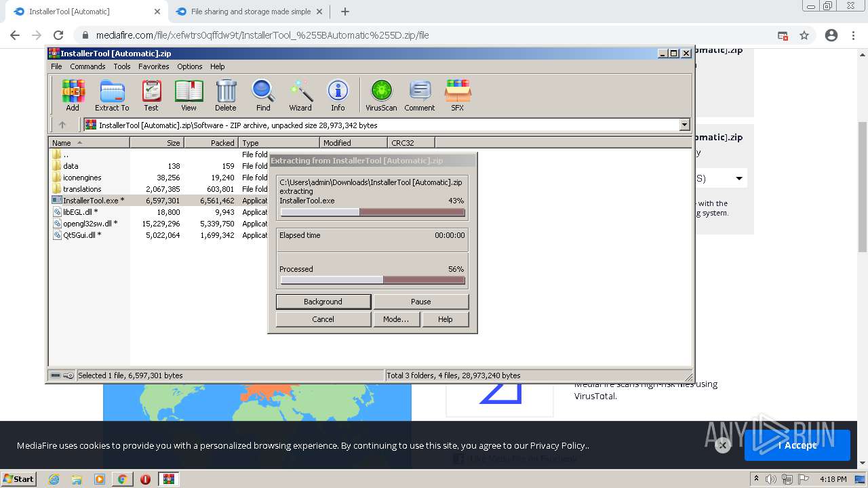Click the InstallerTool.exe file progress bar
This screenshot has width=868, height=488.
(x=372, y=212)
